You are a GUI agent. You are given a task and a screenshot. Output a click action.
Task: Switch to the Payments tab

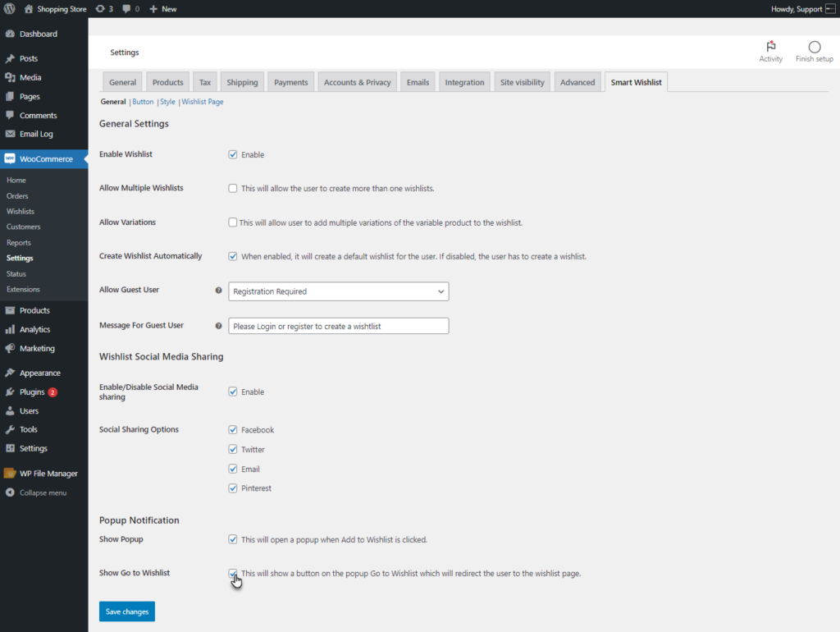click(x=290, y=82)
